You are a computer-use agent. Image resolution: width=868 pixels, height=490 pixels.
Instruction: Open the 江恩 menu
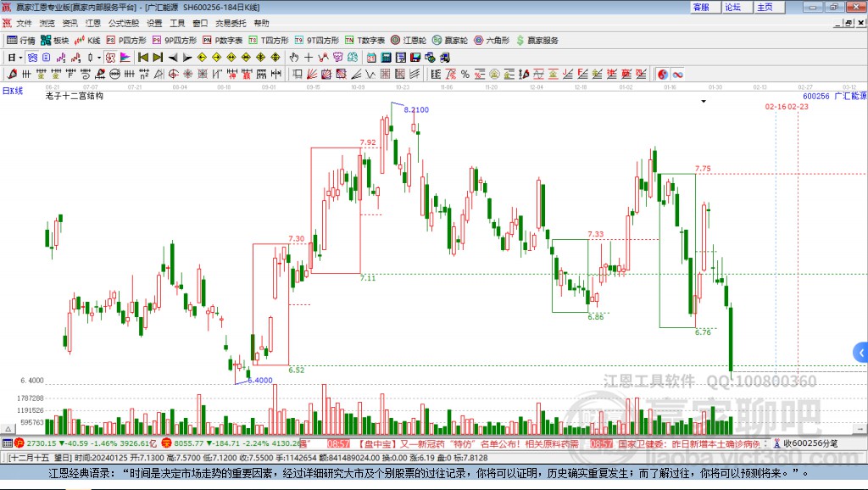click(93, 23)
